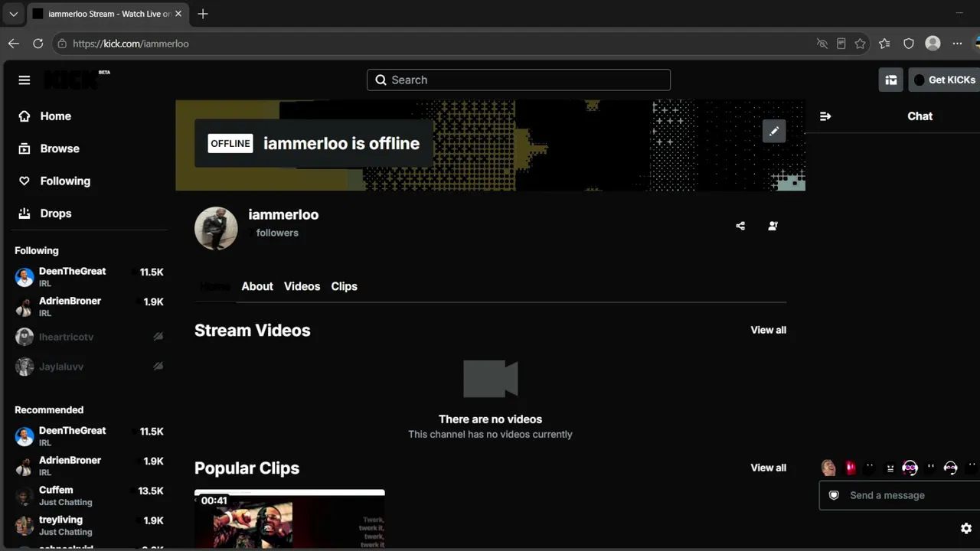Click the followers count text
Image resolution: width=980 pixels, height=551 pixels.
pos(273,233)
